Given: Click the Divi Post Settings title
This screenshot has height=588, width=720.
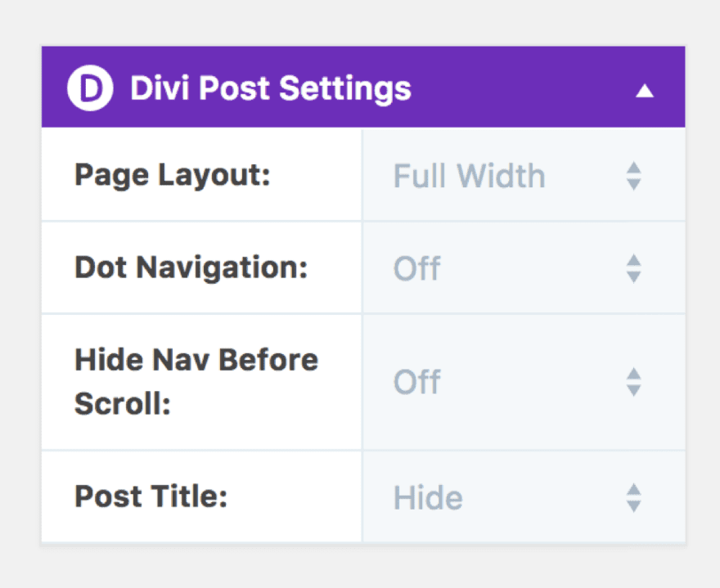Looking at the screenshot, I should (x=270, y=89).
